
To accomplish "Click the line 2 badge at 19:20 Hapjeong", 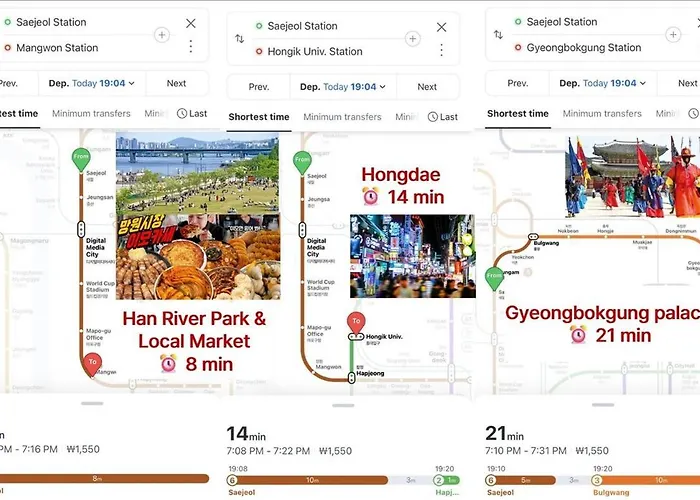I will pyautogui.click(x=439, y=480).
